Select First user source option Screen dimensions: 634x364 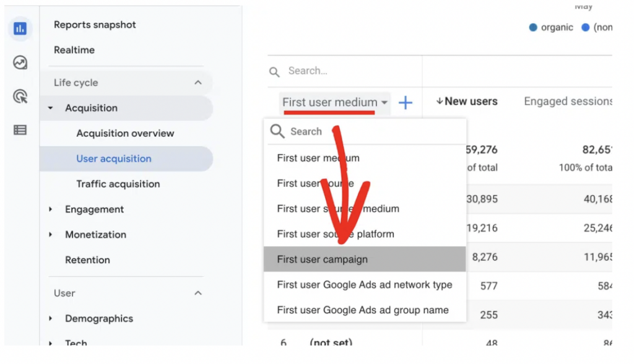(365, 183)
